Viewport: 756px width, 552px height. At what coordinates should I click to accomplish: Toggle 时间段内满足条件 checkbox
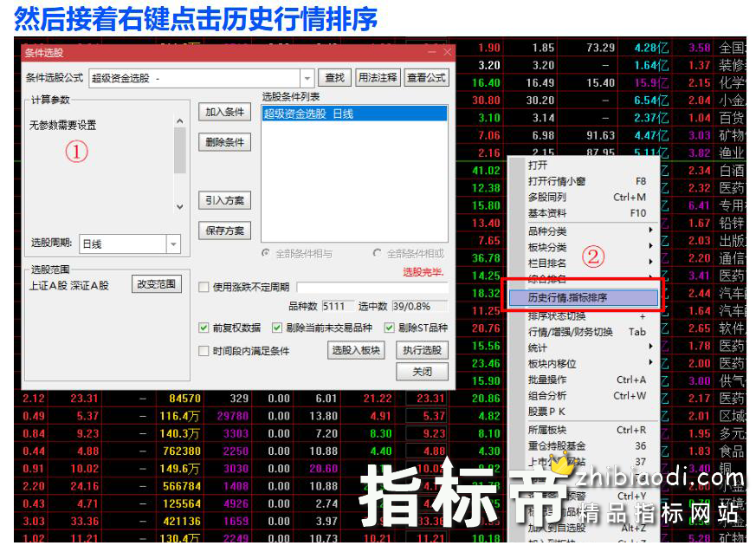[x=204, y=351]
